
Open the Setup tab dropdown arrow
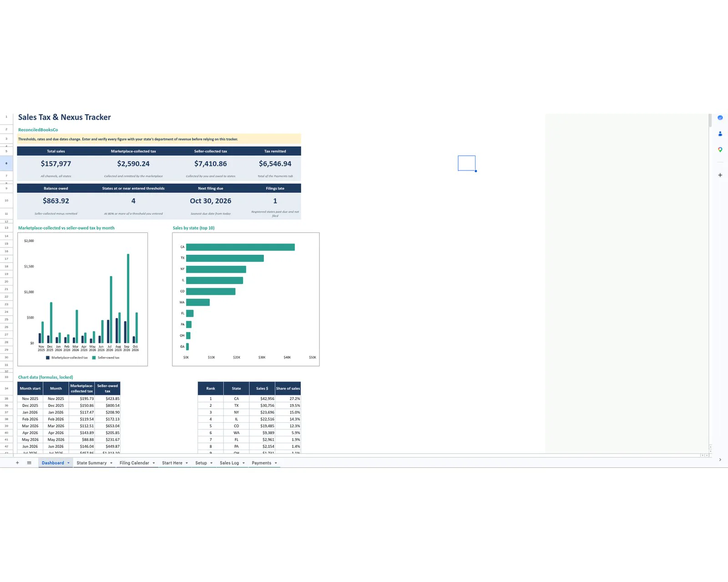click(x=211, y=463)
